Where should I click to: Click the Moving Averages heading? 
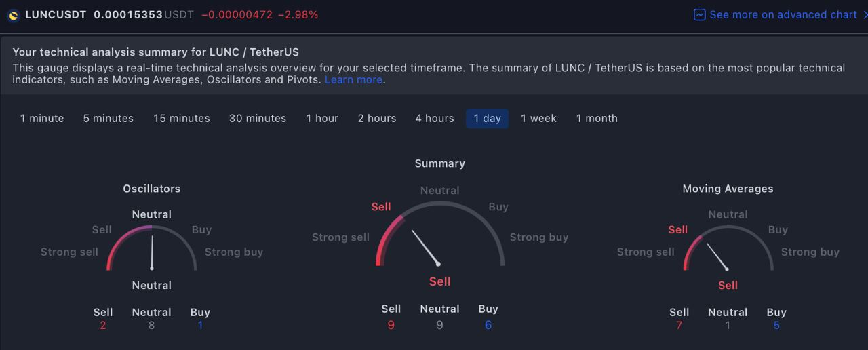click(x=728, y=189)
